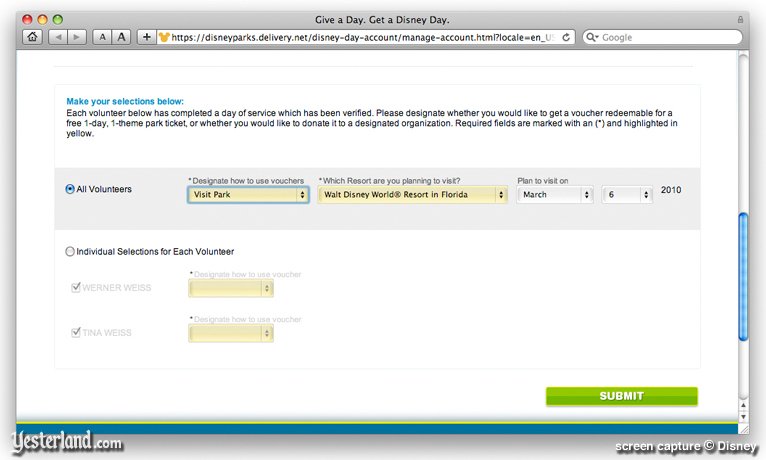Toggle the WERNER WEISS checkbox

click(x=76, y=287)
